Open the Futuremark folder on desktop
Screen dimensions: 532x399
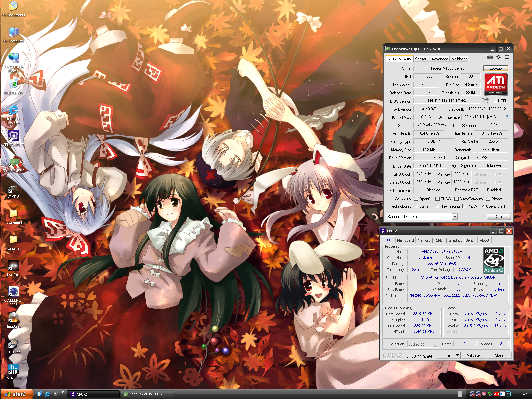click(x=13, y=216)
